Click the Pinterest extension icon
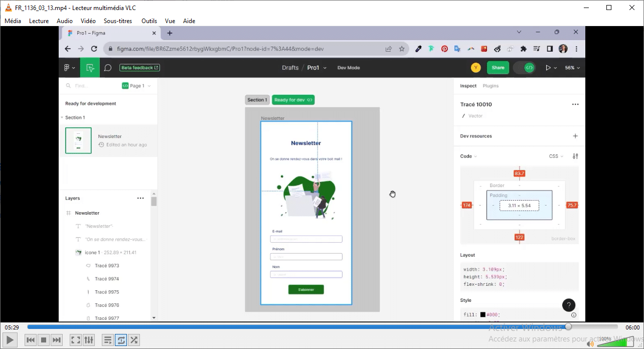Viewport: 644px width, 349px height. click(x=444, y=49)
